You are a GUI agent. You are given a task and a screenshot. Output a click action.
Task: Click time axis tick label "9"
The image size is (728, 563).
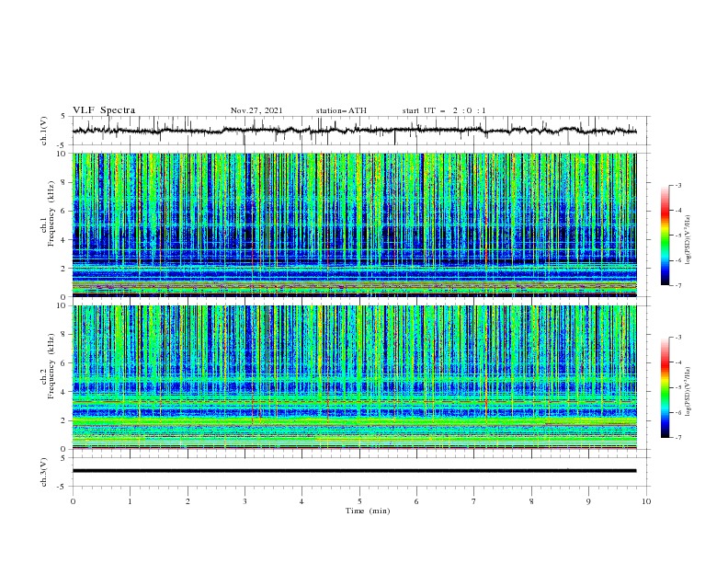(588, 501)
